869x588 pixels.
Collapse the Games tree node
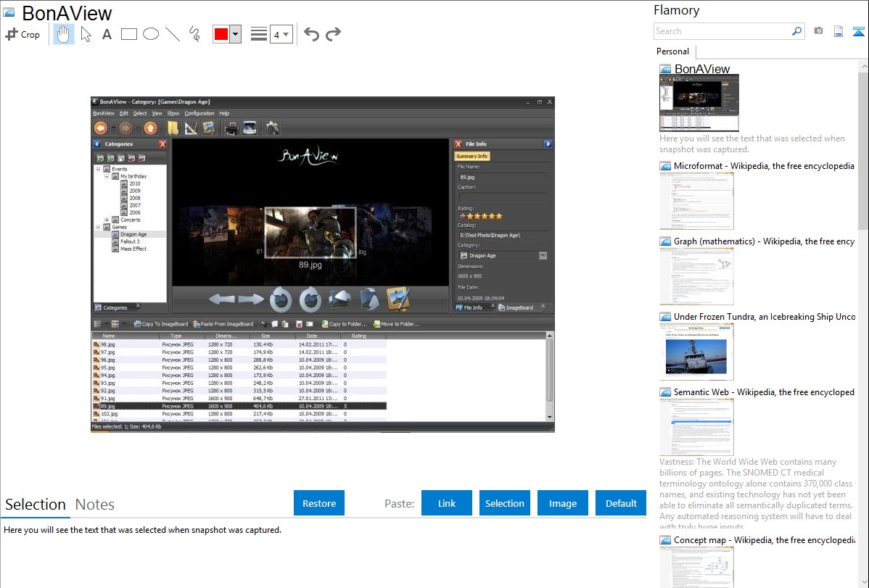click(98, 227)
